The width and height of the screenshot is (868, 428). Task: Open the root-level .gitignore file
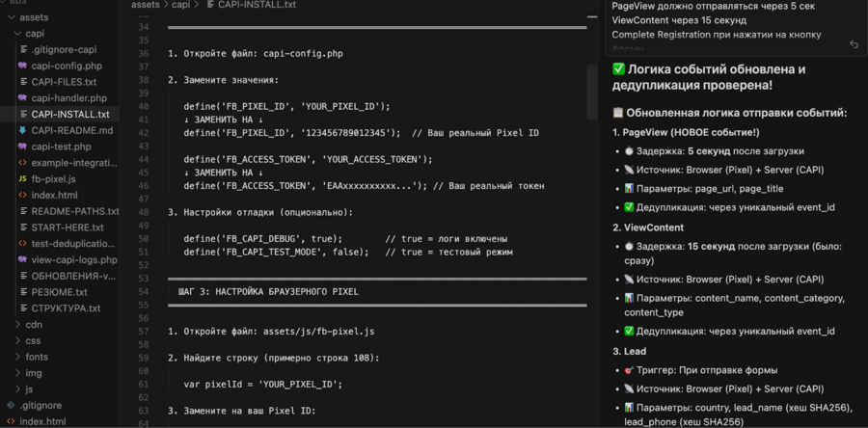click(41, 406)
